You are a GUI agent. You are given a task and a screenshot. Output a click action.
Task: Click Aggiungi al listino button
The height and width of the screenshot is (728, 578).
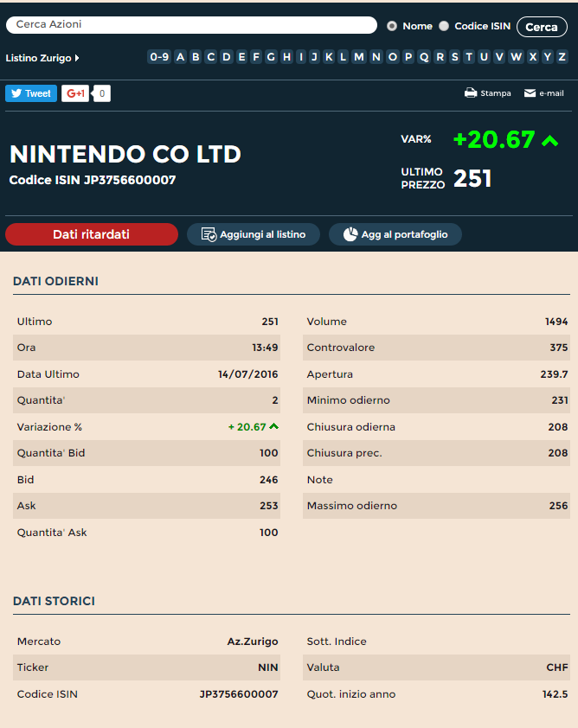point(254,234)
